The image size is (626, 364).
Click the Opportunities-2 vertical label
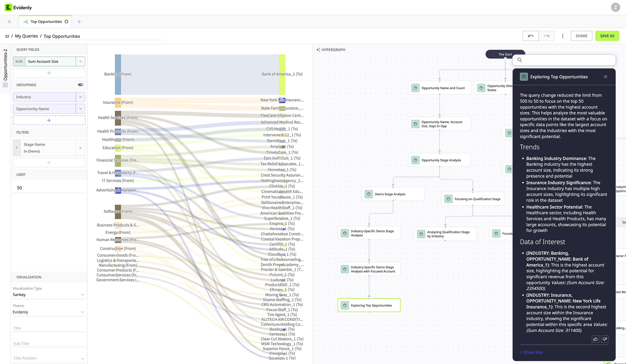[5, 65]
